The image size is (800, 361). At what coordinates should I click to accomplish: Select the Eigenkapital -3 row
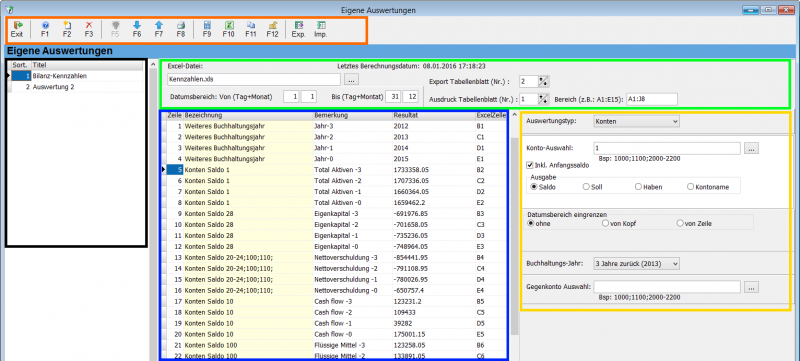coord(334,214)
